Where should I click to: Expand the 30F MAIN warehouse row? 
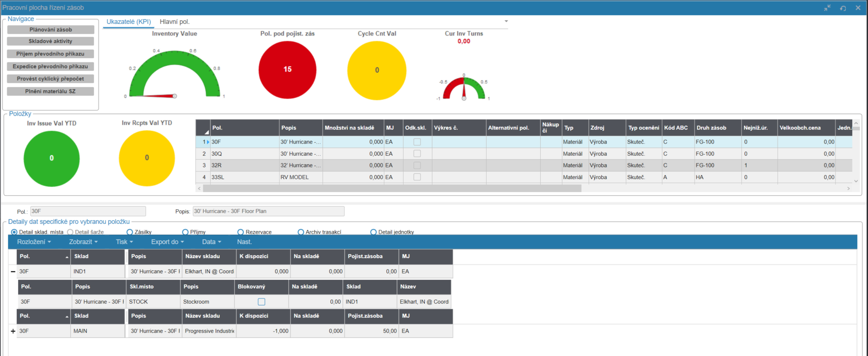13,331
